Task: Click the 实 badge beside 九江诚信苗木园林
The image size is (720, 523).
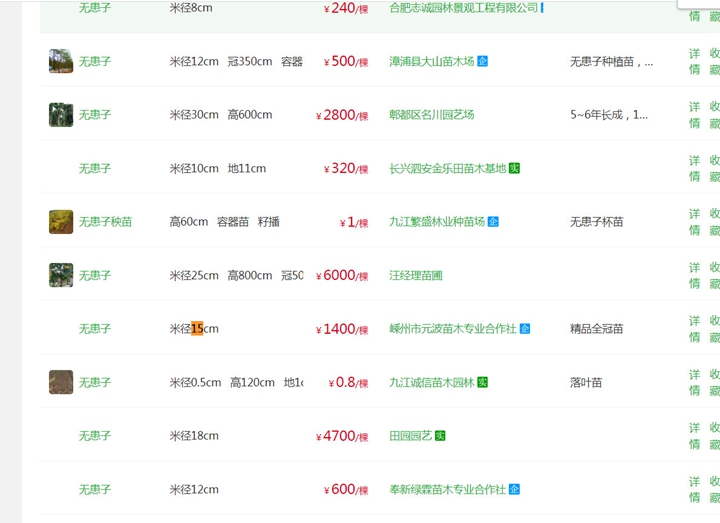Action: click(483, 382)
